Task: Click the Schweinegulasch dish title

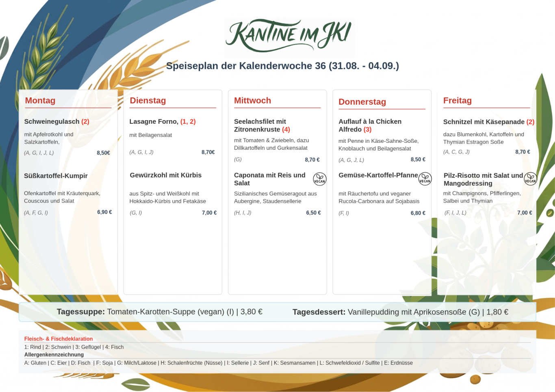Action: click(x=57, y=121)
